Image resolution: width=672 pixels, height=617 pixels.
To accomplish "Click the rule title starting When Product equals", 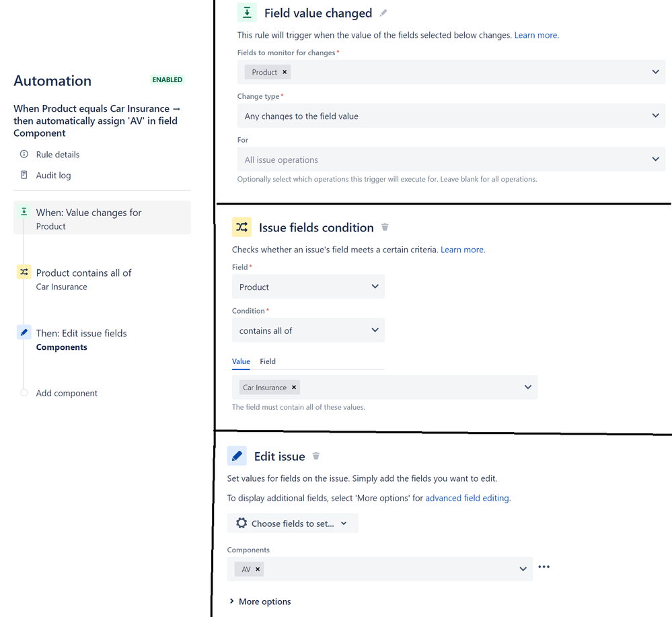I will pos(98,121).
